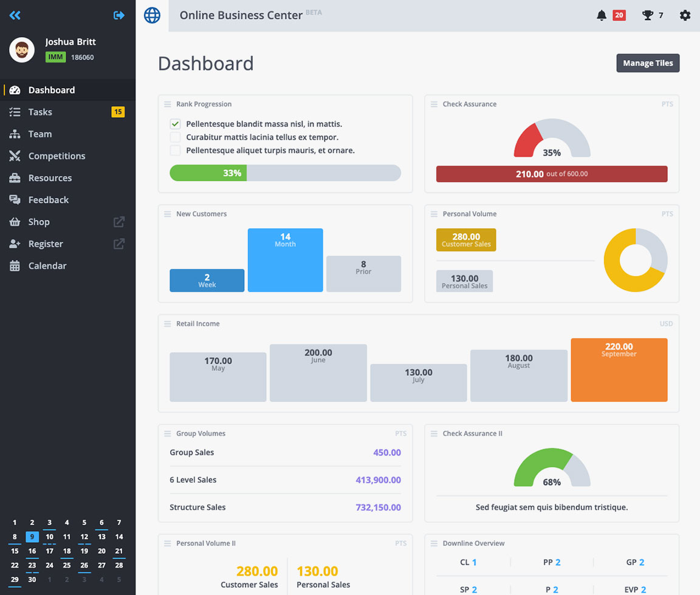Select day 9 on mini calendar
The image size is (700, 595).
tap(32, 537)
